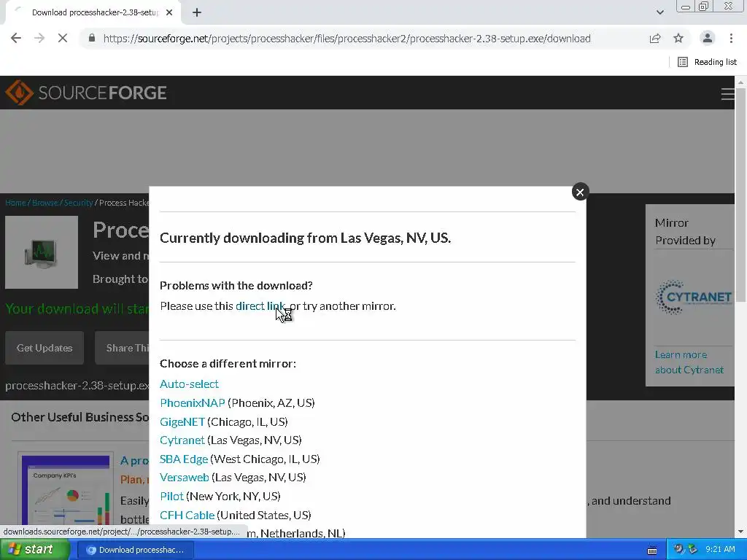This screenshot has width=747, height=560.
Task: Open Learn more about Cytranet link
Action: (689, 362)
